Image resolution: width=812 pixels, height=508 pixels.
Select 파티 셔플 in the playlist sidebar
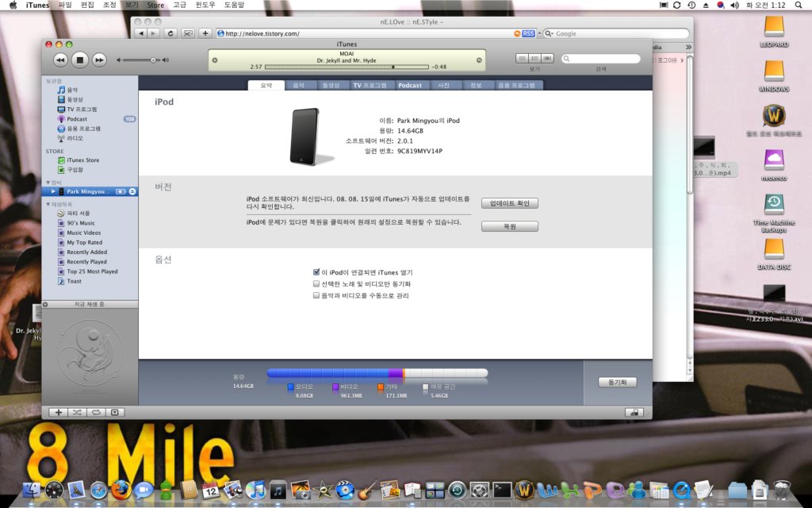pyautogui.click(x=73, y=213)
